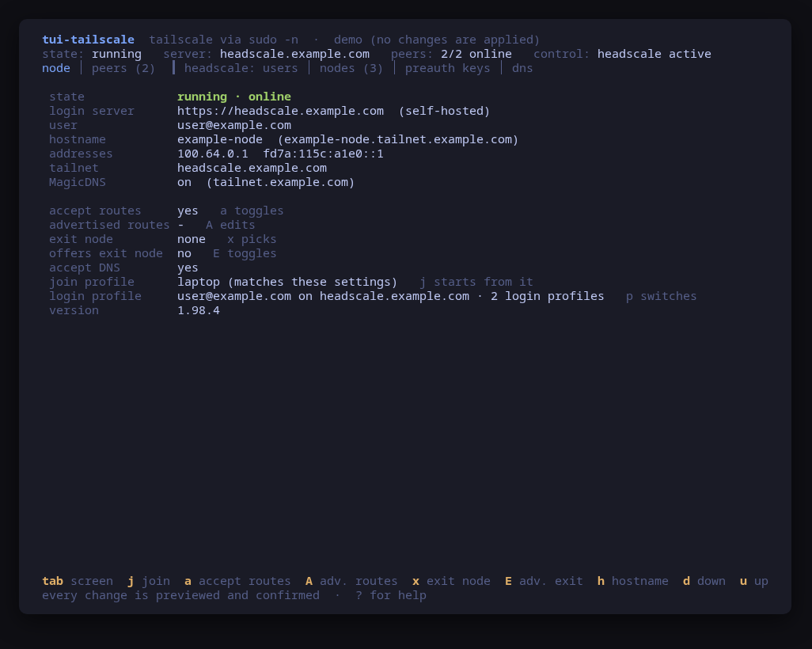Click the tui-tailscale title
Viewport: 812px width, 649px height.
[x=88, y=40]
